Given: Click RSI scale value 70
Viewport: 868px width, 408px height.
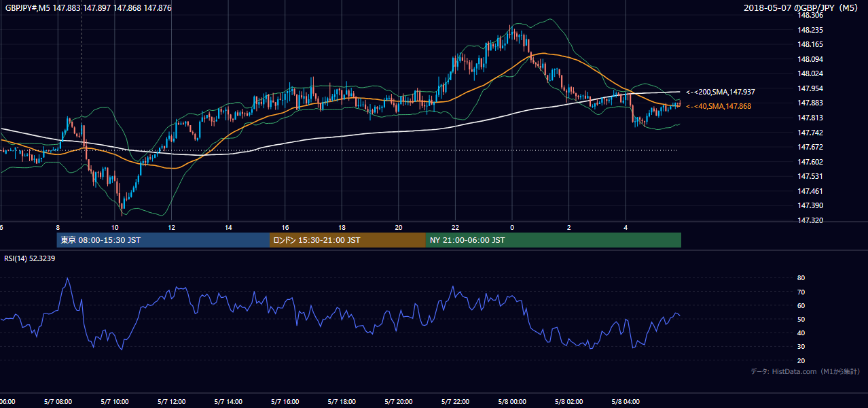Looking at the screenshot, I should tap(801, 292).
